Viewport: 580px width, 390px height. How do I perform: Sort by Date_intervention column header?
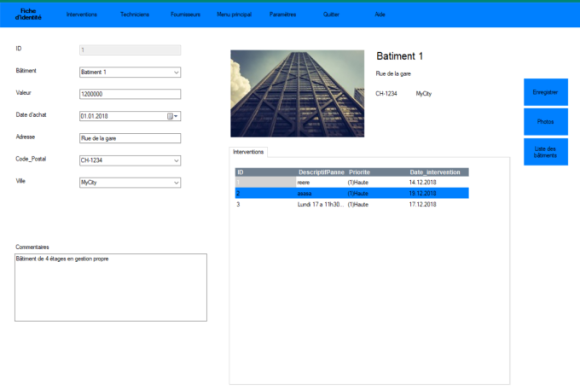click(438, 172)
